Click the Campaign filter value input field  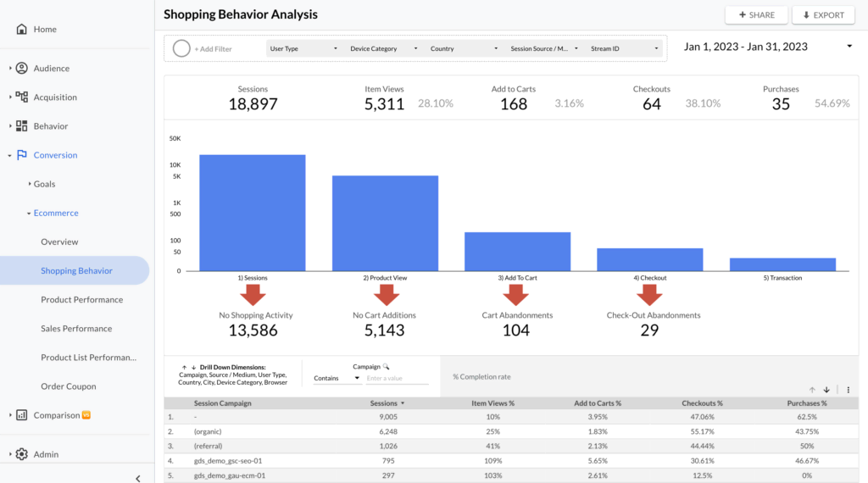(397, 378)
